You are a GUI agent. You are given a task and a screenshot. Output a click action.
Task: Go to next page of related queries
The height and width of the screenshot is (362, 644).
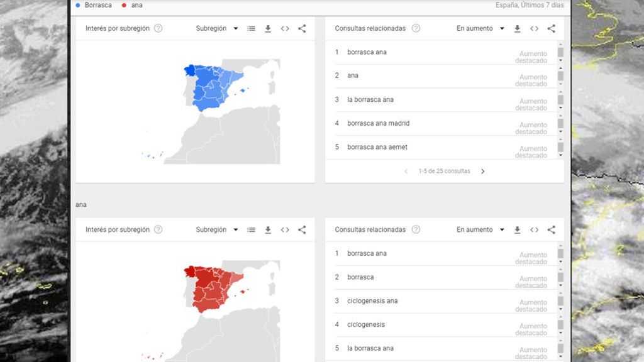point(482,171)
